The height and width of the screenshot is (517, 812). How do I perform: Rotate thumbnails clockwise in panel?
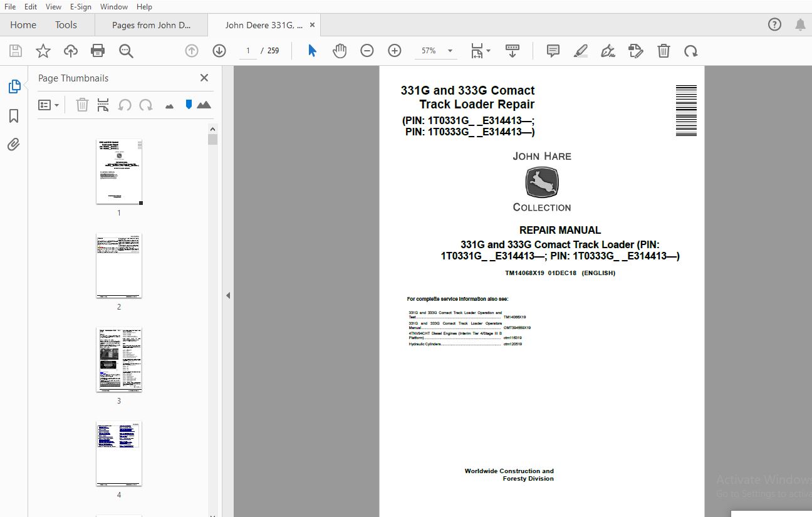click(x=146, y=105)
